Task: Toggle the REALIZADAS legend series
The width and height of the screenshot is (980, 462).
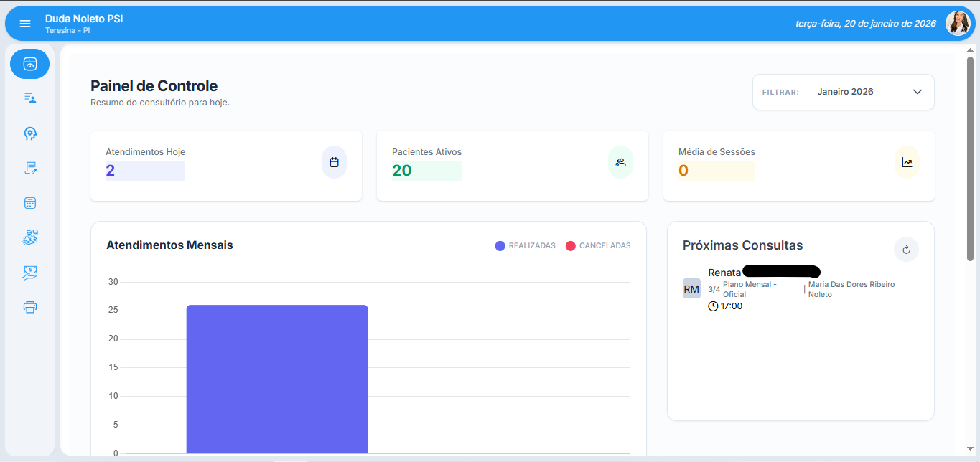Action: point(525,246)
